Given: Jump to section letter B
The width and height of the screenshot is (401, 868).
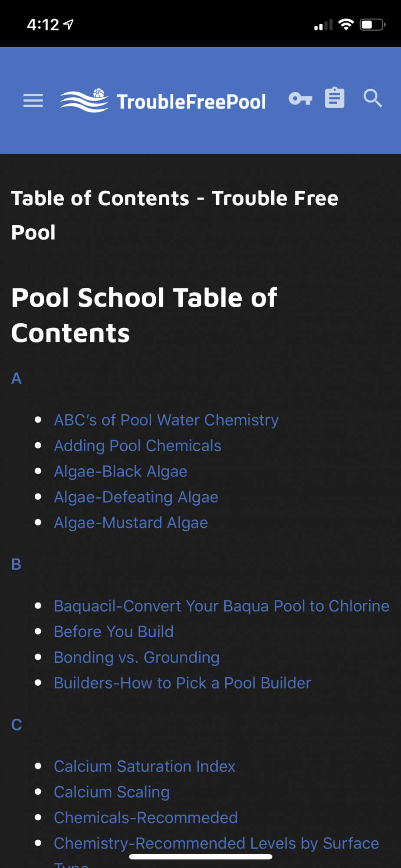Looking at the screenshot, I should click(16, 564).
